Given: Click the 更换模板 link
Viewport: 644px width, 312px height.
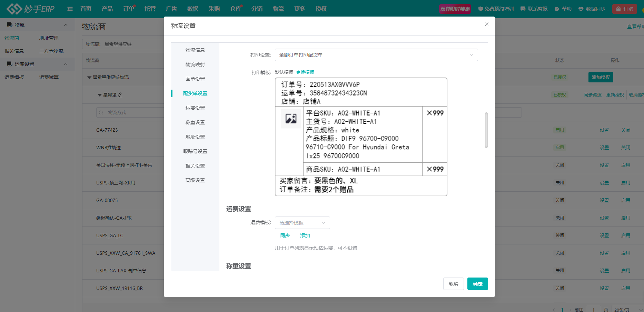Looking at the screenshot, I should point(305,72).
